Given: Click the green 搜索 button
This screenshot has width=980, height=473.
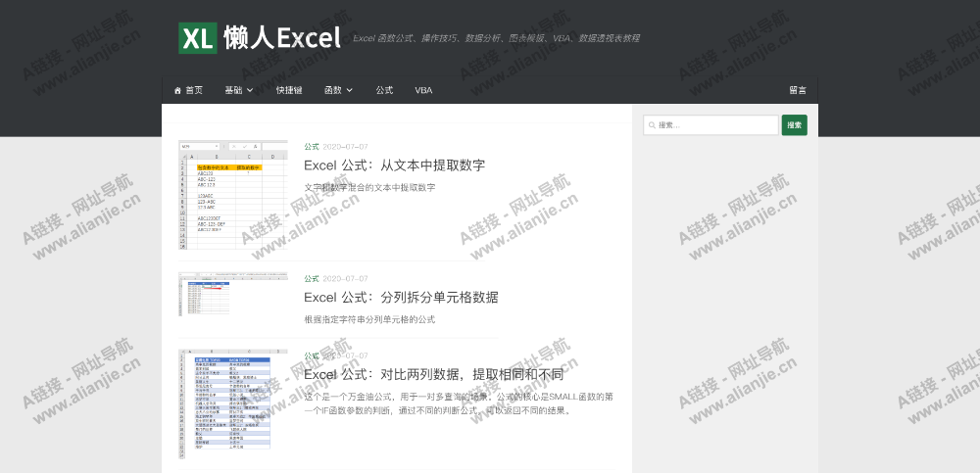Looking at the screenshot, I should (795, 125).
